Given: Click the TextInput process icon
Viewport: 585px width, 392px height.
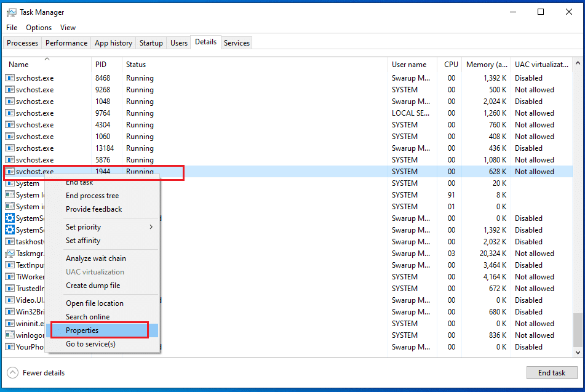Looking at the screenshot, I should point(10,265).
